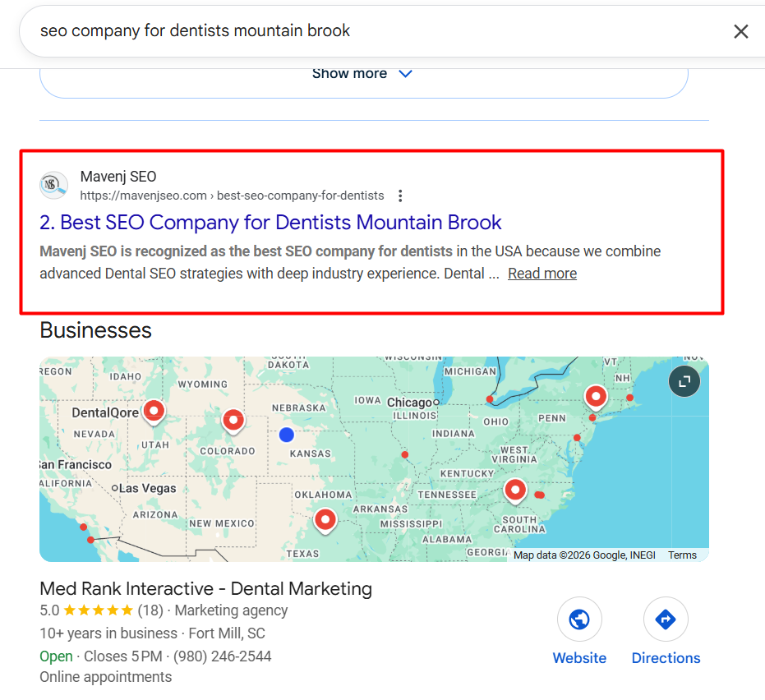Click the Mavenj SEO site favicon
765x700 pixels.
(54, 185)
